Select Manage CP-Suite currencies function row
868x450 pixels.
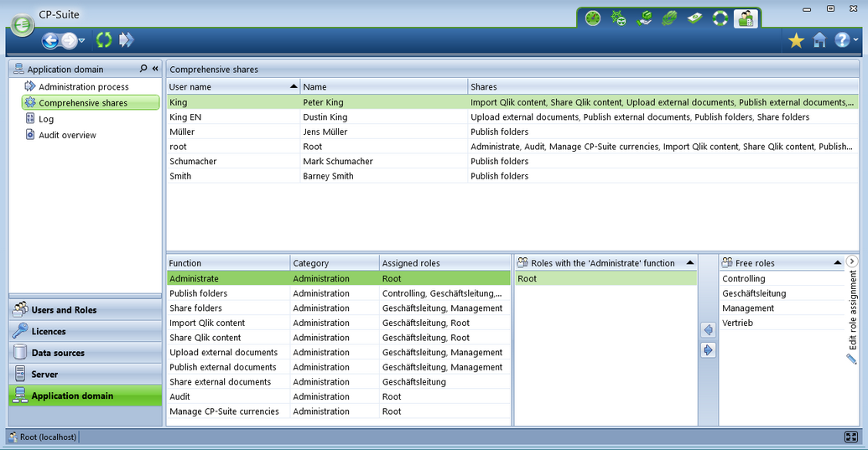338,411
